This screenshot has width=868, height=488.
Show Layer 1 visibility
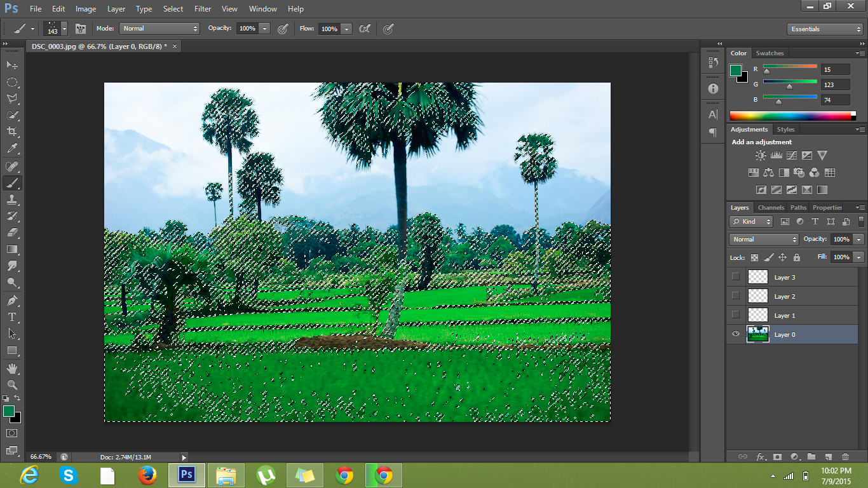coord(736,315)
